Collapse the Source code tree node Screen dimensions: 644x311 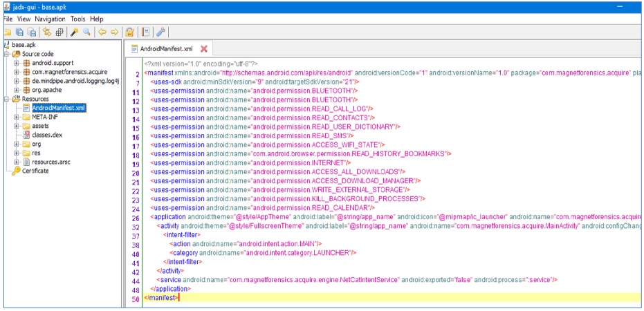pos(7,54)
